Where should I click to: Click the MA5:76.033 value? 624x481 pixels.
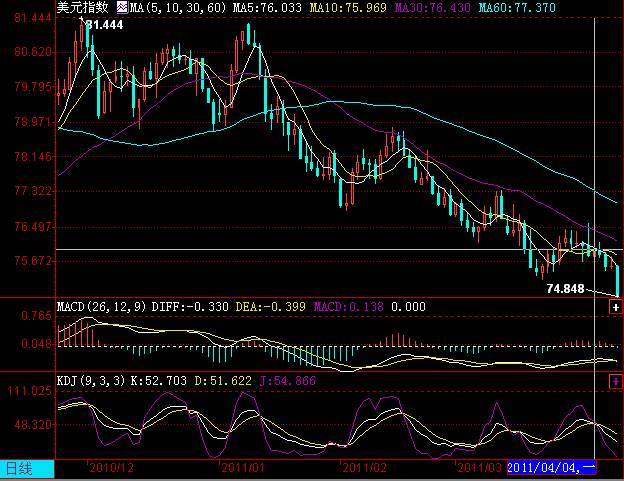tap(267, 8)
